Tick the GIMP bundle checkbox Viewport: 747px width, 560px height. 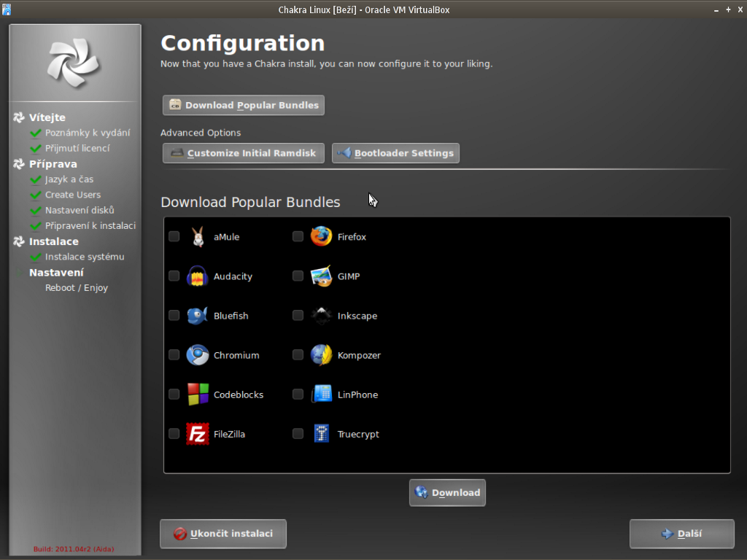pos(298,276)
